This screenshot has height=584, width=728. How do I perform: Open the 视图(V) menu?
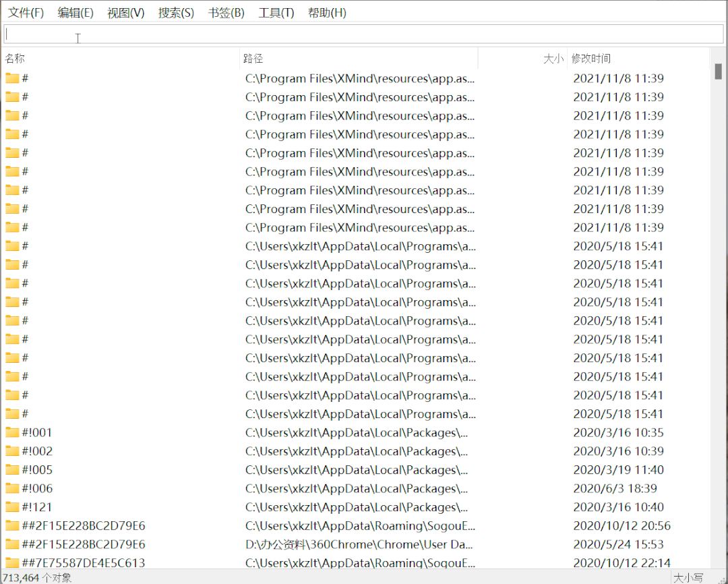pyautogui.click(x=126, y=13)
